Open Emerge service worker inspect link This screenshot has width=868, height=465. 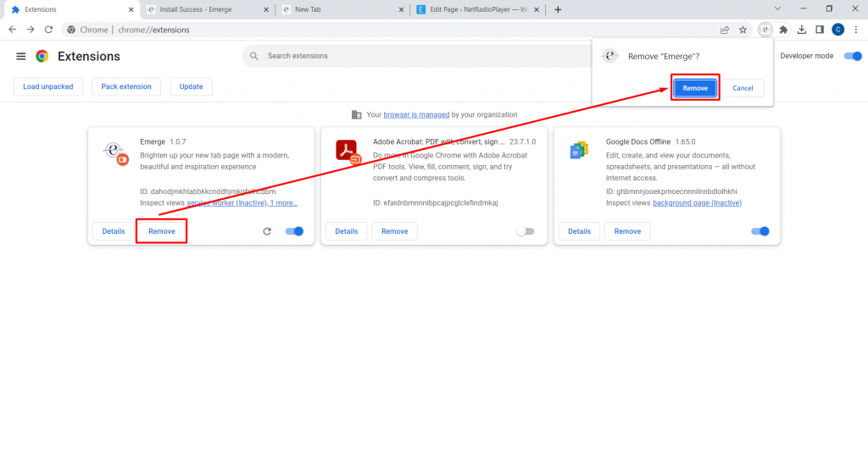pos(242,203)
